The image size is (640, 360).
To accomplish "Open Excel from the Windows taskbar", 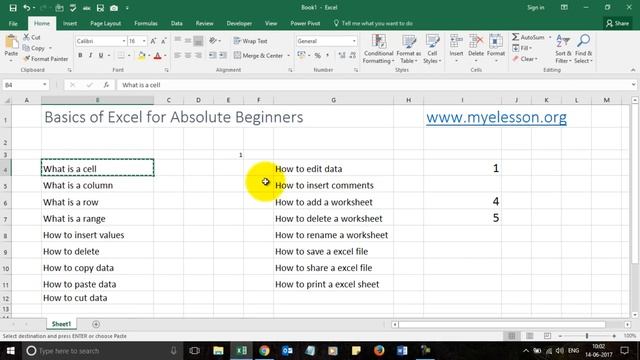I will (241, 351).
